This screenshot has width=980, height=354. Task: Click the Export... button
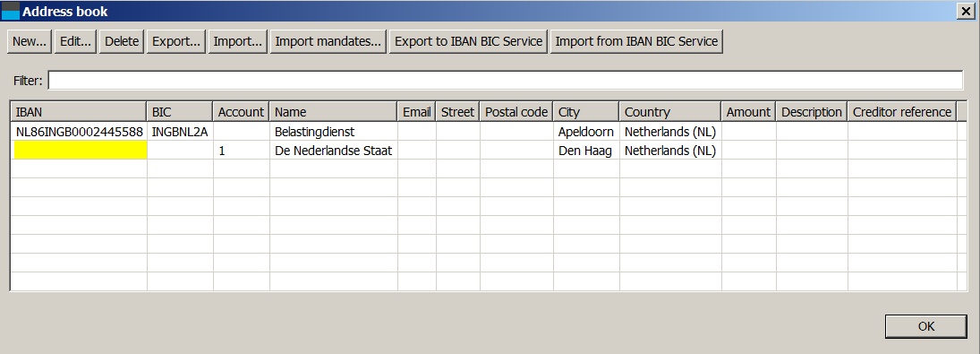176,41
